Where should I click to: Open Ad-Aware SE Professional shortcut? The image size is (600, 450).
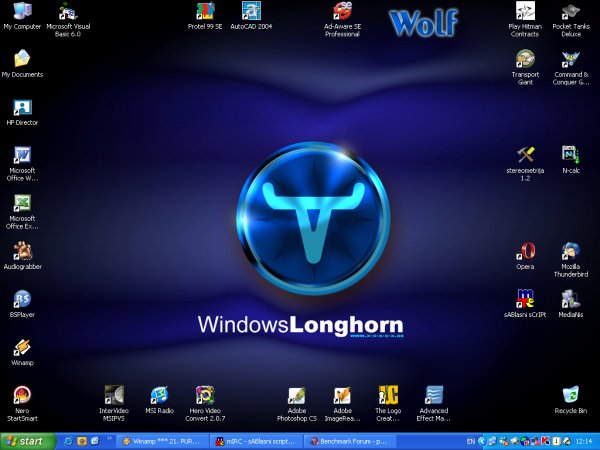pyautogui.click(x=342, y=19)
